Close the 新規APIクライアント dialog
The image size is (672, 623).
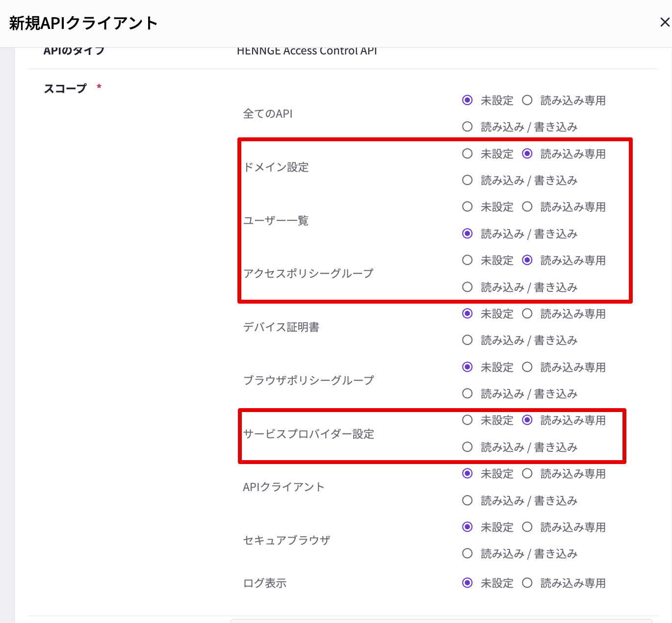665,23
